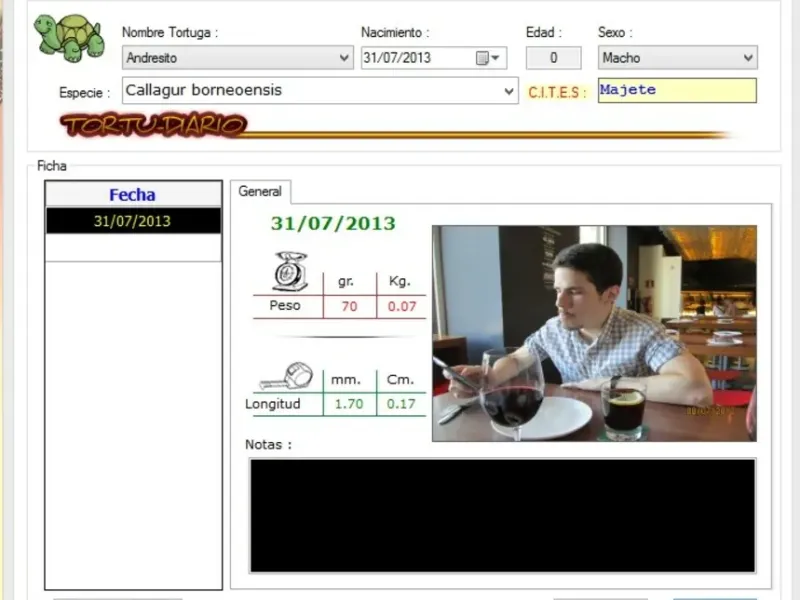Click the Peso Kg value 0.07
Screen dimensions: 800x600
click(402, 306)
